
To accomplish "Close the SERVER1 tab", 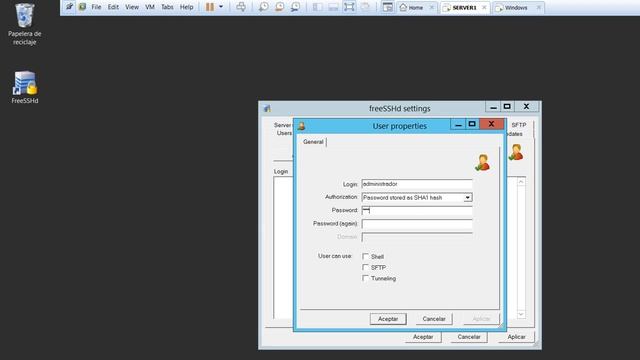I will [484, 8].
